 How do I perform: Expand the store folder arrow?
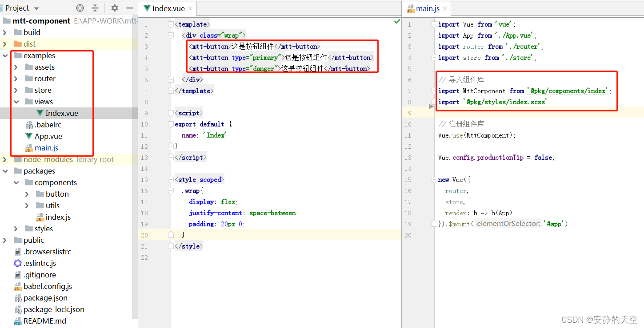(x=16, y=90)
